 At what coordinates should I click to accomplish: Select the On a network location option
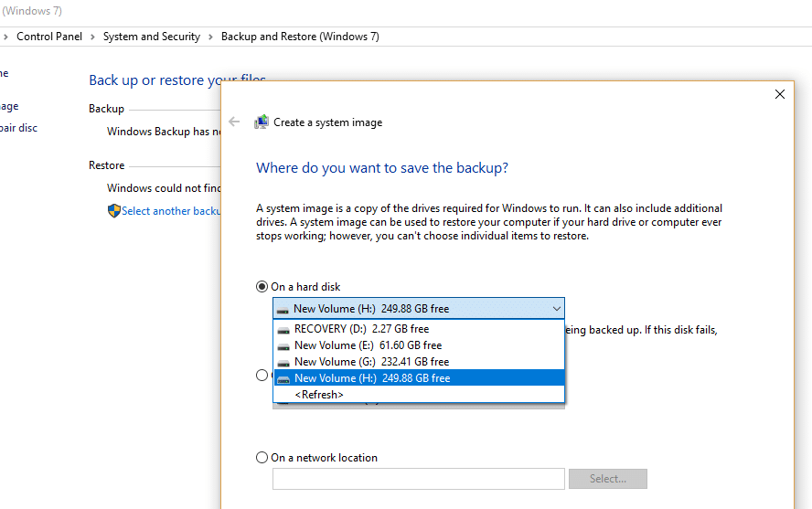[262, 458]
